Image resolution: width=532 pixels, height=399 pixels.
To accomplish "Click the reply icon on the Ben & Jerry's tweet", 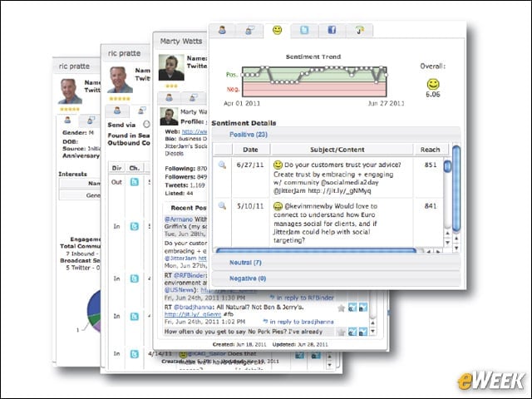I will (352, 308).
